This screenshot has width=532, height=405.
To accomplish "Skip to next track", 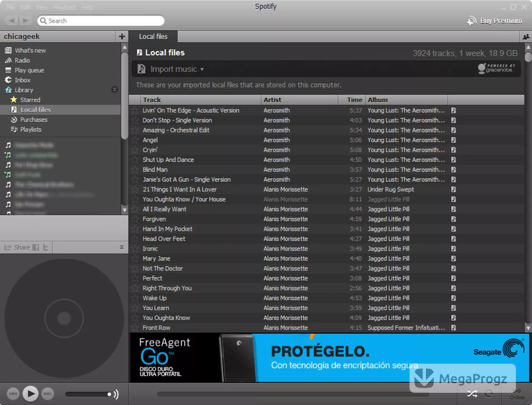I will [48, 394].
